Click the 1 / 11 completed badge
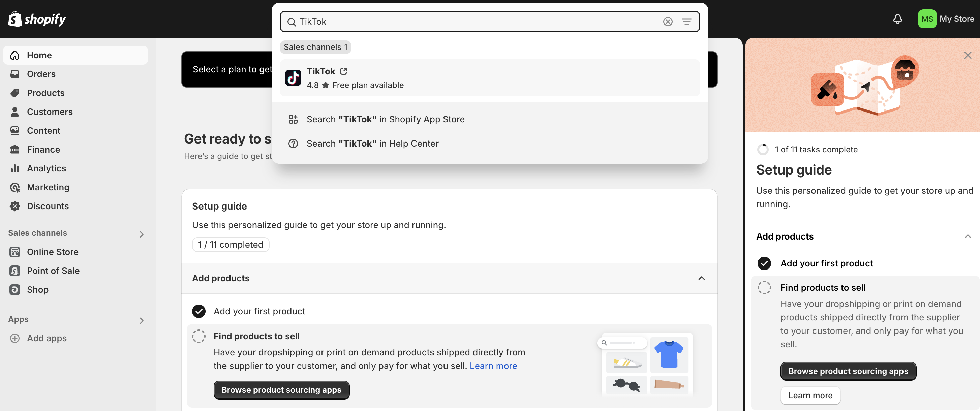 point(231,245)
